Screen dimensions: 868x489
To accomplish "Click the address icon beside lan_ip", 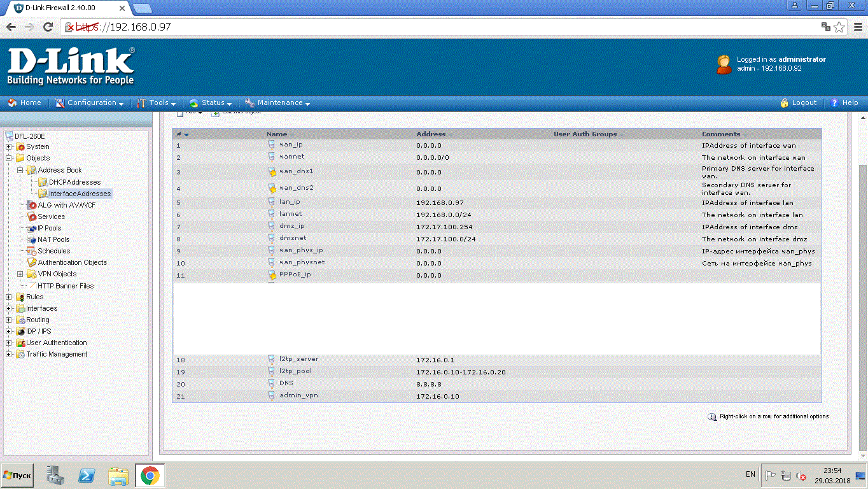I will 271,202.
